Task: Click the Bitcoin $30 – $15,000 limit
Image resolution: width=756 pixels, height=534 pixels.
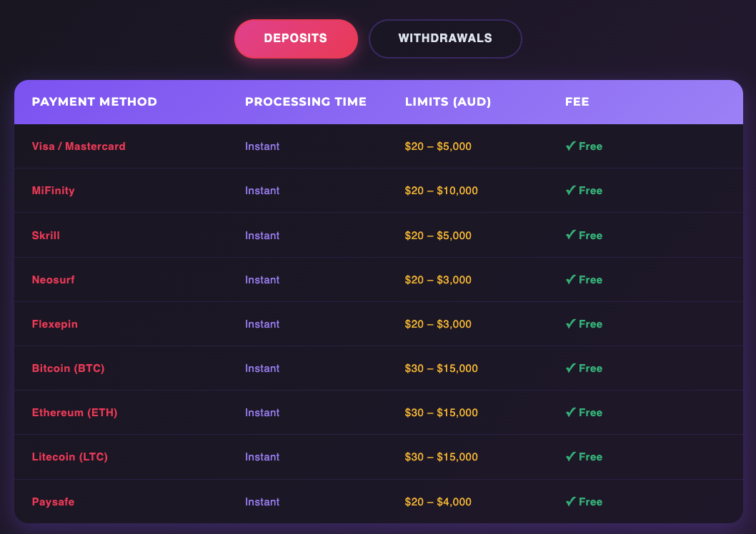Action: (442, 368)
